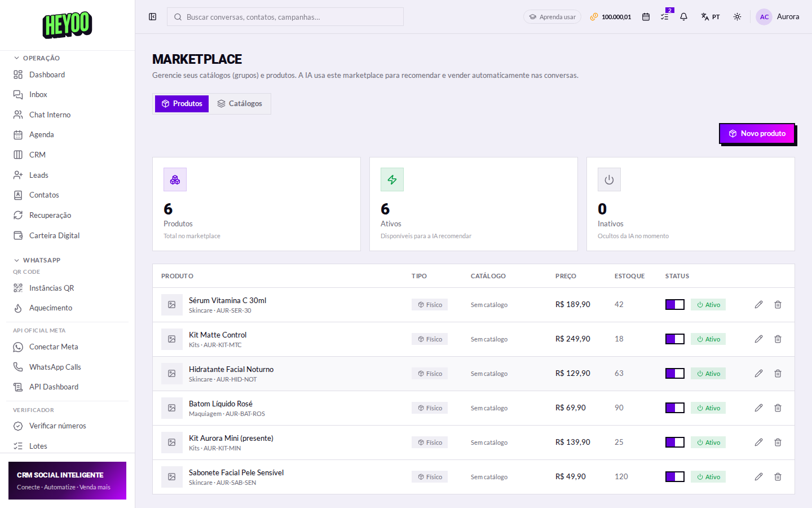Switch theme with the sun icon
812x508 pixels.
[x=737, y=17]
